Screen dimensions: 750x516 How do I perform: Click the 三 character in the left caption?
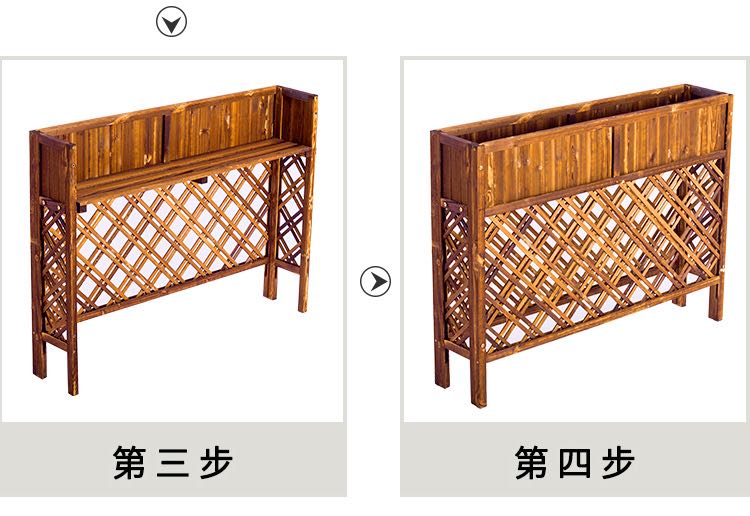pos(173,462)
